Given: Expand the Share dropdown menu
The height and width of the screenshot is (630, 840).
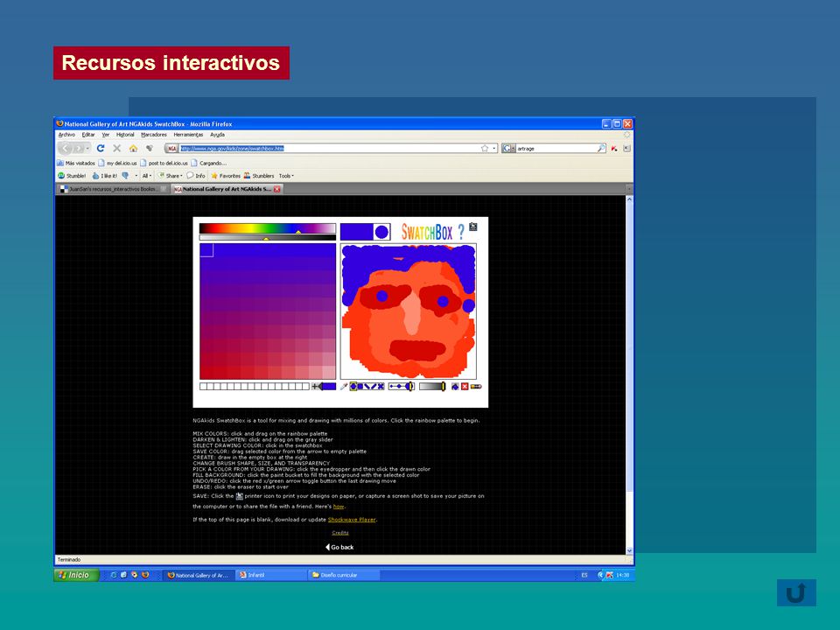Looking at the screenshot, I should click(170, 176).
